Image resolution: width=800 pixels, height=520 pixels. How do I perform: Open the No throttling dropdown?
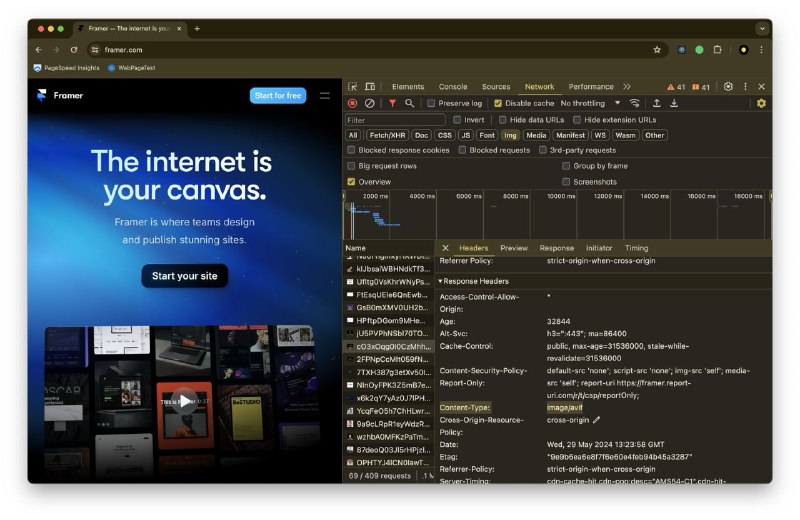pyautogui.click(x=590, y=103)
